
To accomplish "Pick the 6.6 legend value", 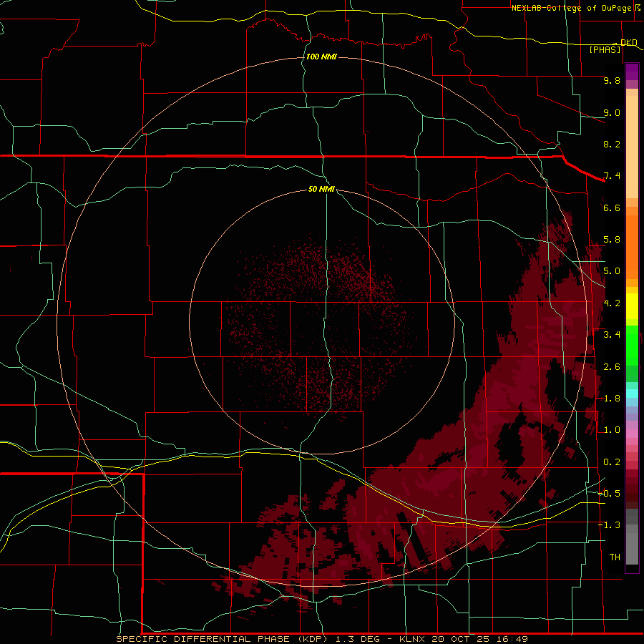I will (x=612, y=208).
